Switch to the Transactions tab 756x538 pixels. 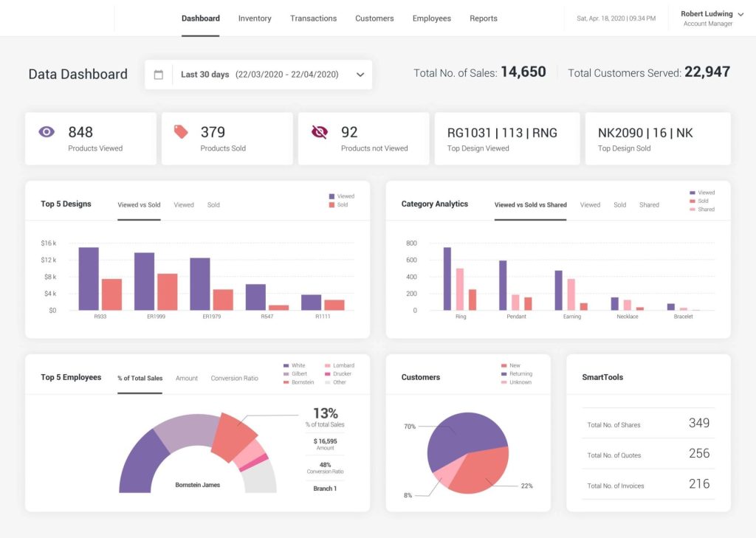pos(313,18)
